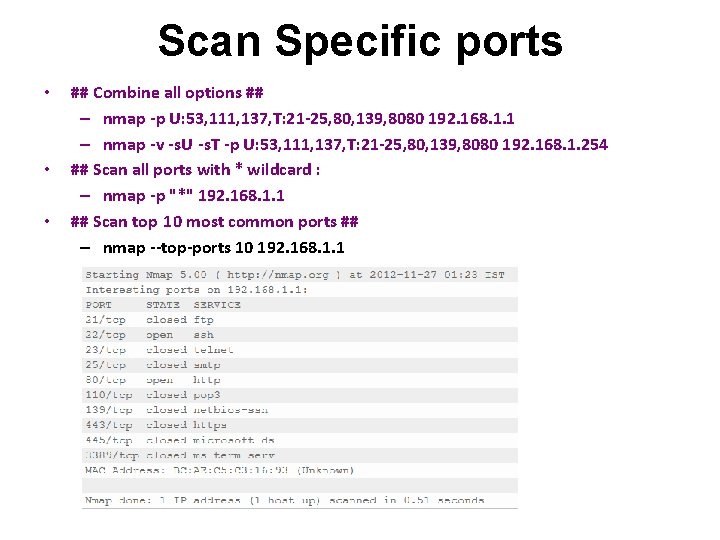This screenshot has width=720, height=540.
Task: Click the 'Nmap done: 1 IP address' summary line
Action: 284,500
